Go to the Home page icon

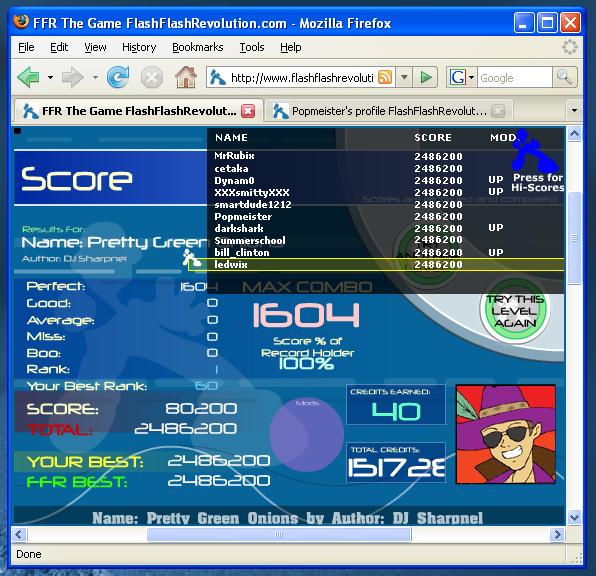(185, 77)
